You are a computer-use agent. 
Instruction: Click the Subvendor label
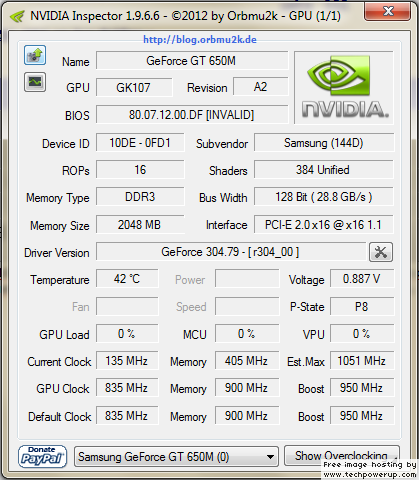[222, 144]
